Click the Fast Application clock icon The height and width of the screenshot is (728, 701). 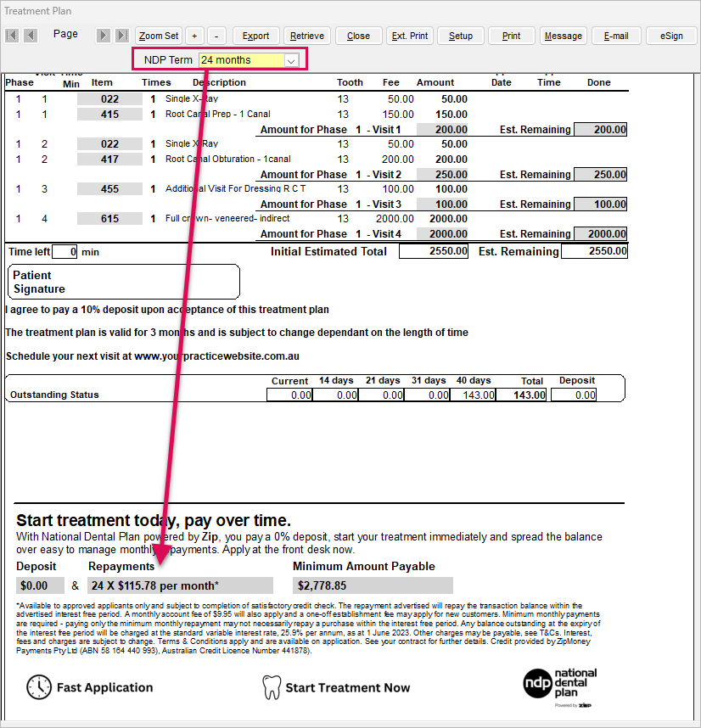click(x=39, y=687)
